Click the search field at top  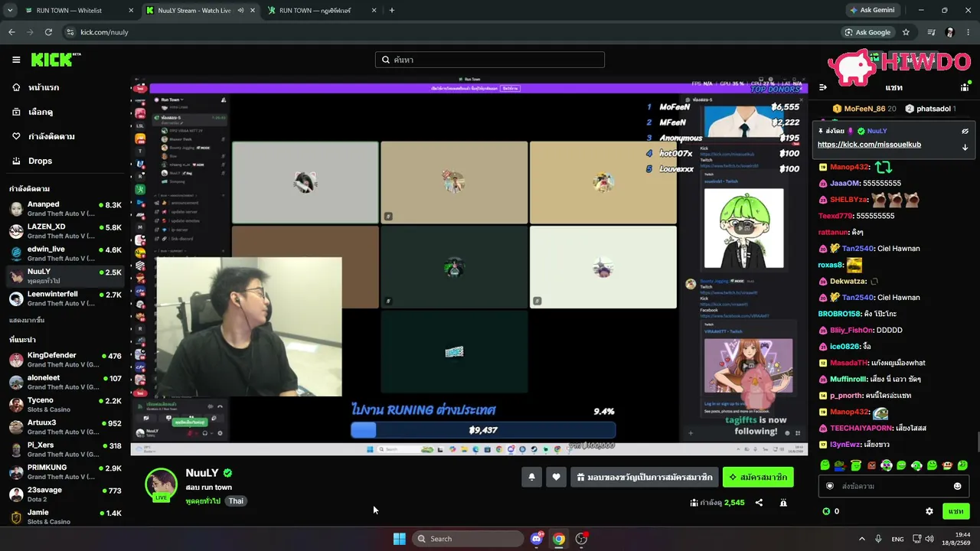pos(490,60)
